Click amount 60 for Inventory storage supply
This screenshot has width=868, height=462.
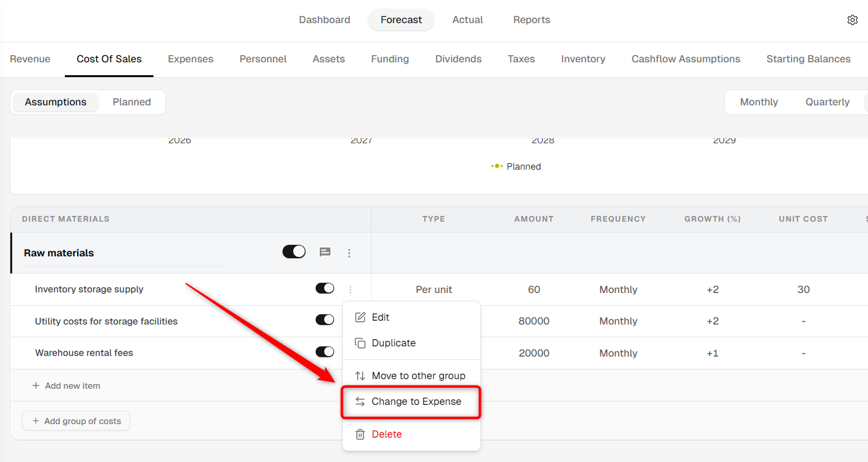click(x=534, y=290)
